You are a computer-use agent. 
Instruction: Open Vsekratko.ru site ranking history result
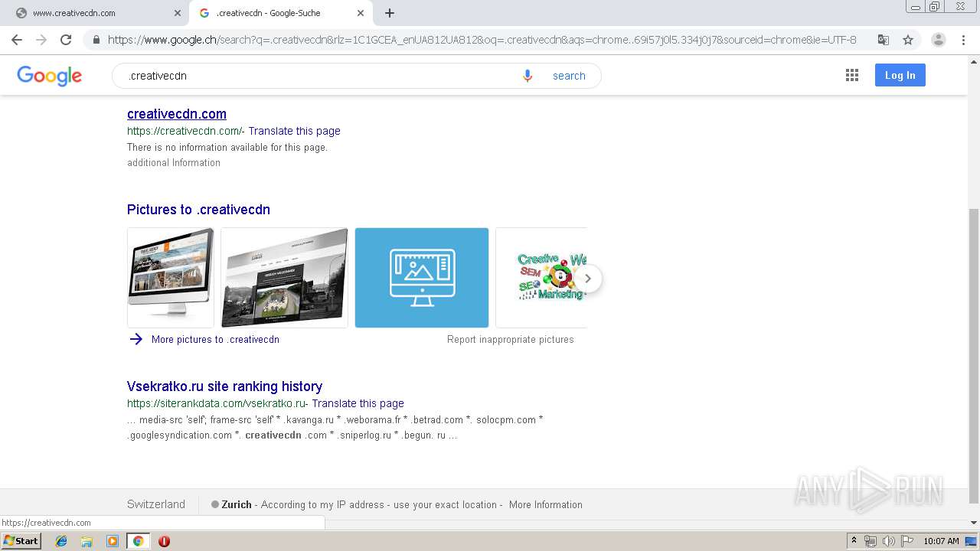(x=225, y=386)
